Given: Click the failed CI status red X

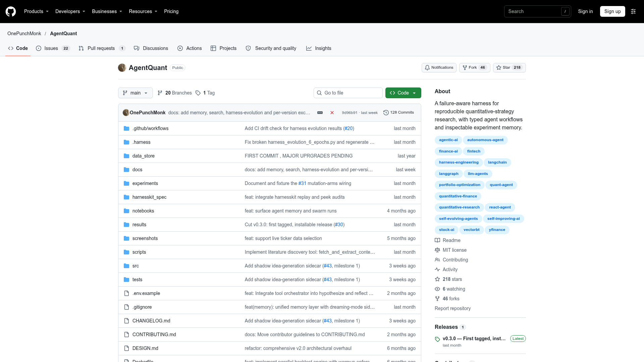Looking at the screenshot, I should click(x=332, y=113).
